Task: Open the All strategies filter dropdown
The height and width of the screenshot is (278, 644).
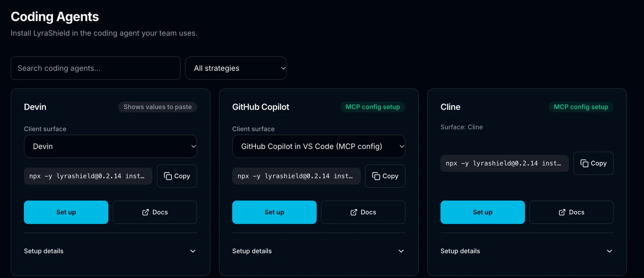Action: (x=236, y=68)
